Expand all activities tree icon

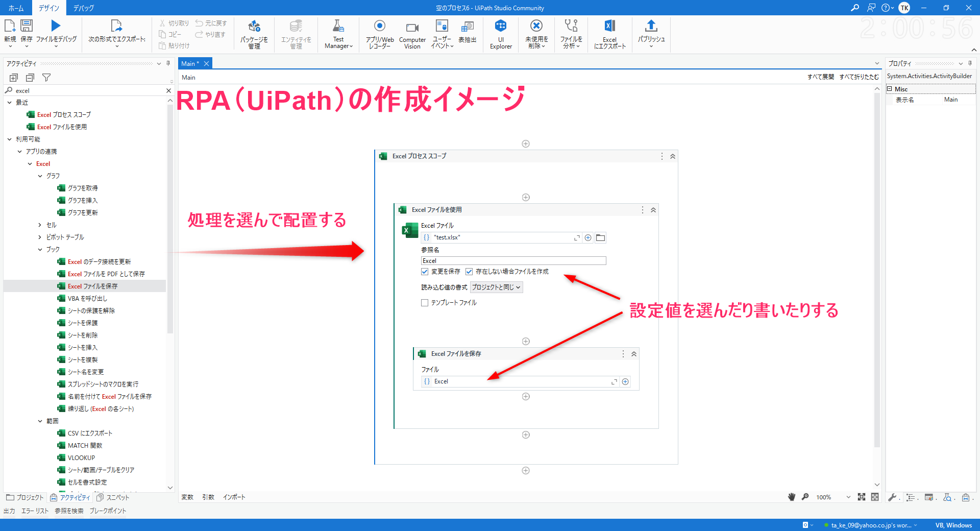click(14, 78)
